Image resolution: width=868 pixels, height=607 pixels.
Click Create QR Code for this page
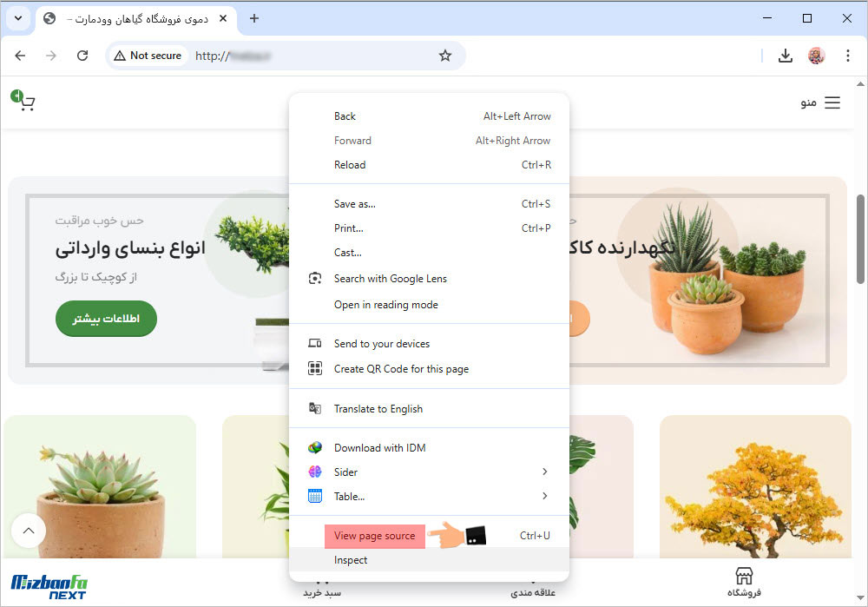point(401,368)
